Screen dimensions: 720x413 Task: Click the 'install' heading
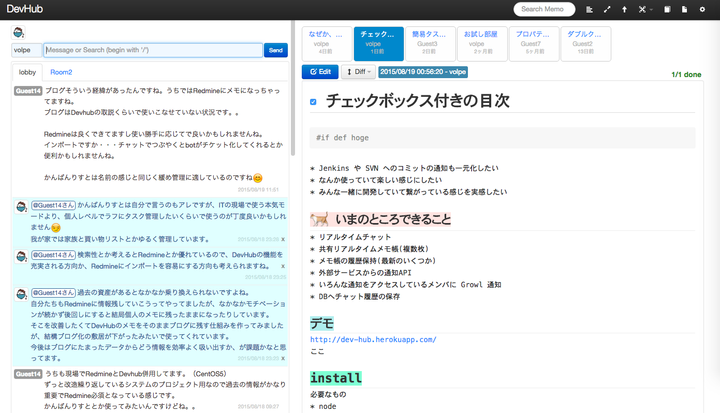(336, 378)
